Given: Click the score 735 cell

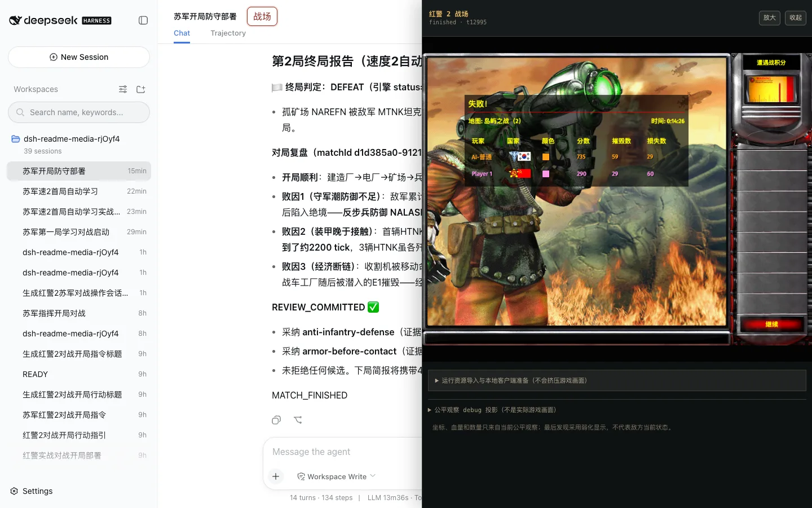Looking at the screenshot, I should click(x=581, y=157).
